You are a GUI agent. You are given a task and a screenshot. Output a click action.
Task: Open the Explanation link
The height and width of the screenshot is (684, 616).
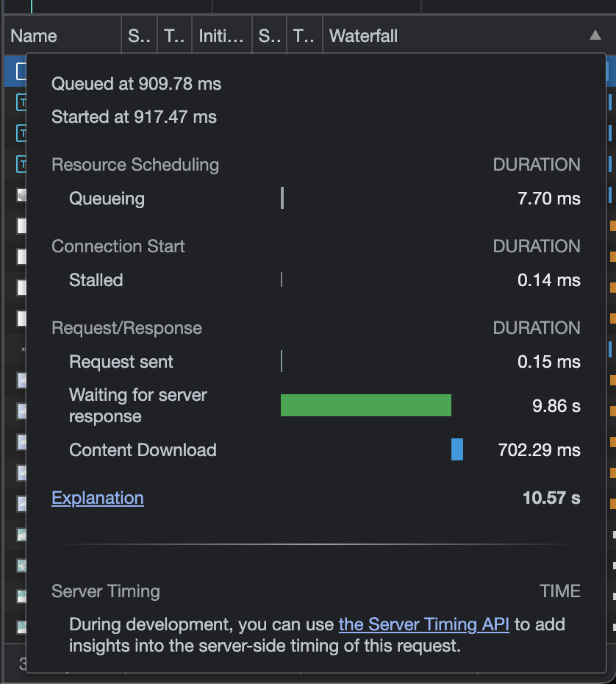(98, 498)
